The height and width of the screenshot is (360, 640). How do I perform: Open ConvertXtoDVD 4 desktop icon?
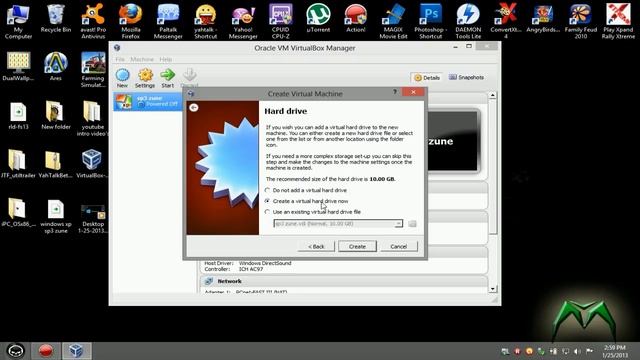click(505, 20)
